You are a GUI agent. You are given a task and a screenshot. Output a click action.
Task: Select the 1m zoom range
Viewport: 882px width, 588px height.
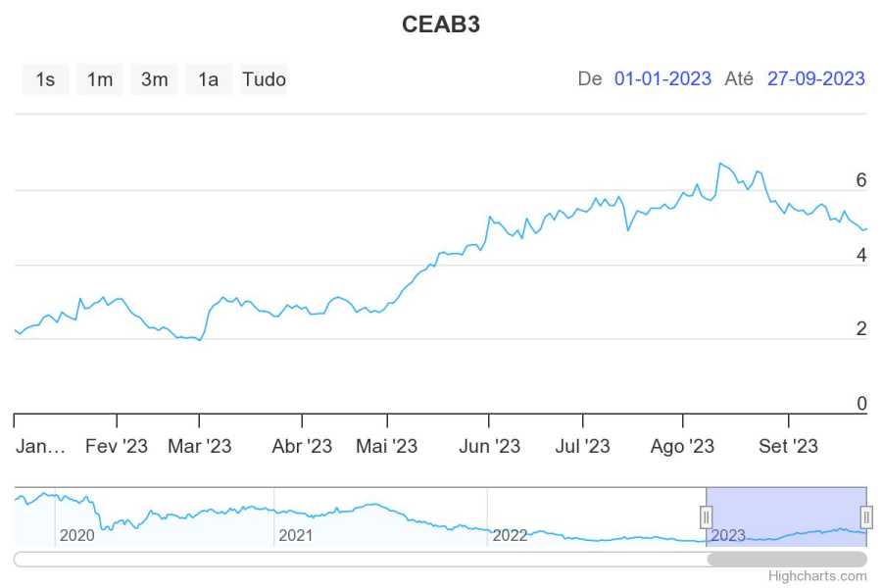coord(100,79)
